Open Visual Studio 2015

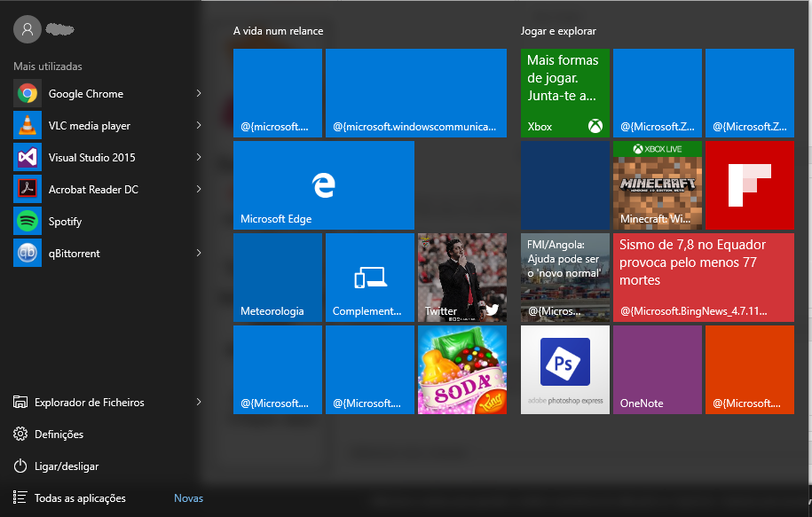point(107,158)
